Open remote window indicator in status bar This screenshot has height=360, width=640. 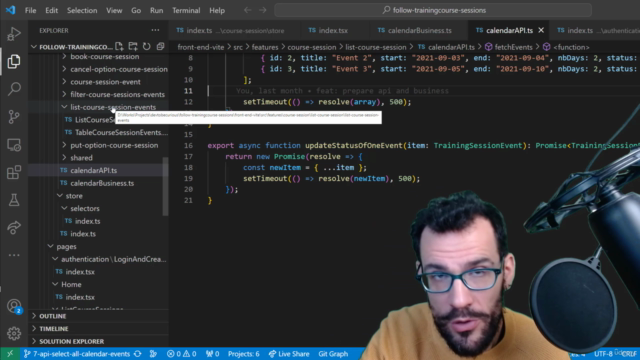pos(10,354)
